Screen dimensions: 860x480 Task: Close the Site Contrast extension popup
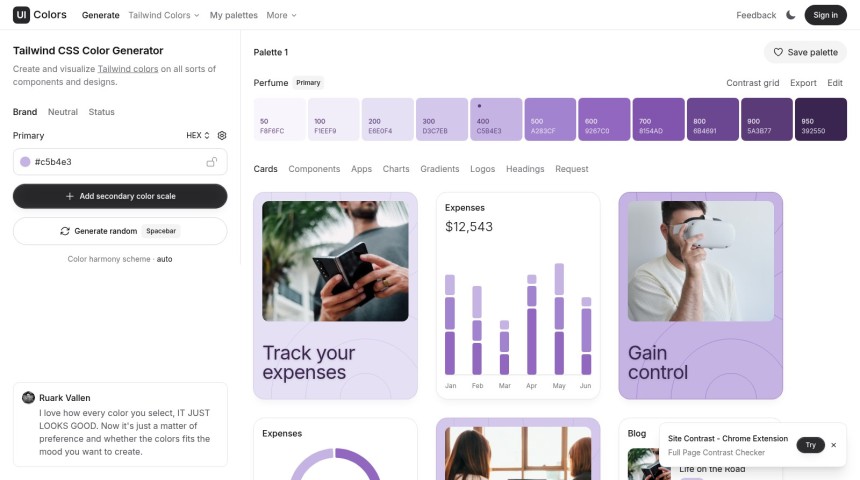click(834, 445)
